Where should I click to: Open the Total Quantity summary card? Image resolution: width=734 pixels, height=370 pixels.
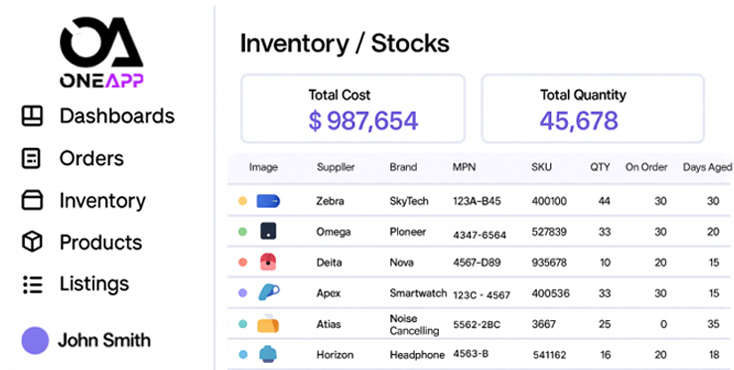(593, 108)
